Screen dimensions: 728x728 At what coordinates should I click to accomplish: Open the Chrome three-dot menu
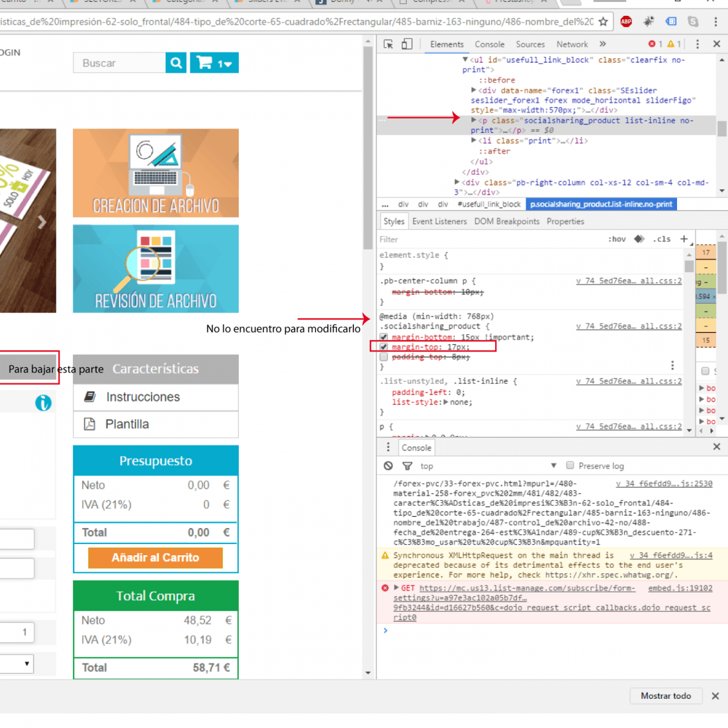[715, 21]
